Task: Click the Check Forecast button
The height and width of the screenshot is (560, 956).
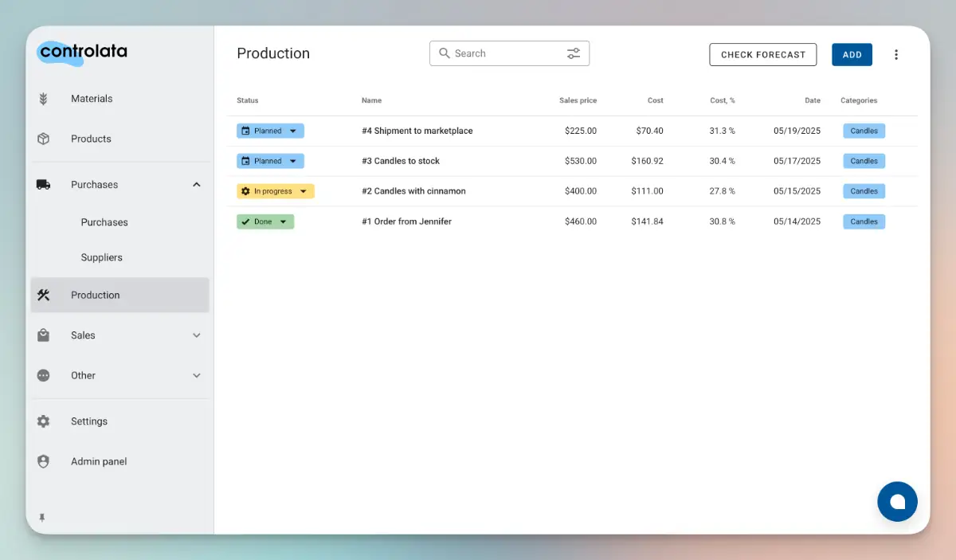Action: tap(762, 54)
